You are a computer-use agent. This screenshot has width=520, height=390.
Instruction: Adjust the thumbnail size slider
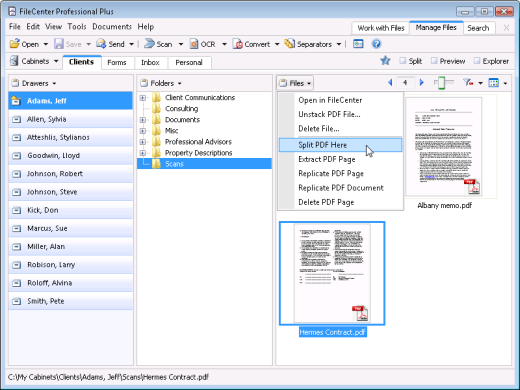(442, 83)
